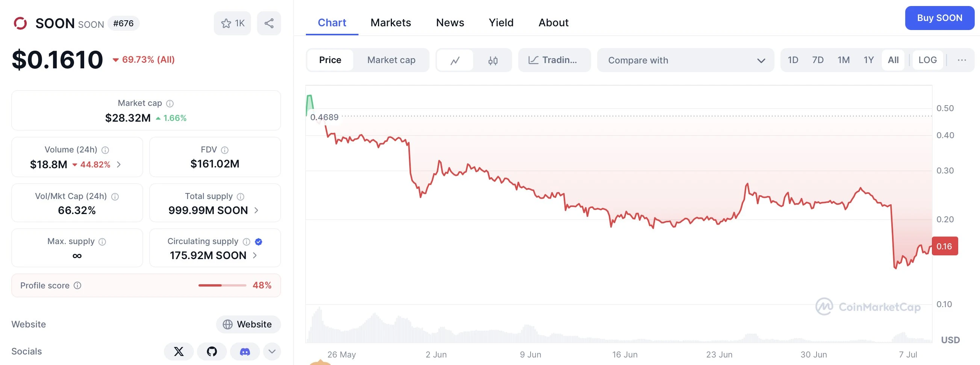Switch chart view to Market cap

pyautogui.click(x=391, y=60)
